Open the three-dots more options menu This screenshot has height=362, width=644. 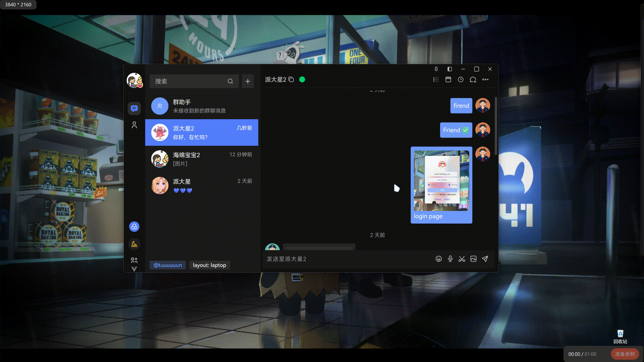click(x=485, y=80)
